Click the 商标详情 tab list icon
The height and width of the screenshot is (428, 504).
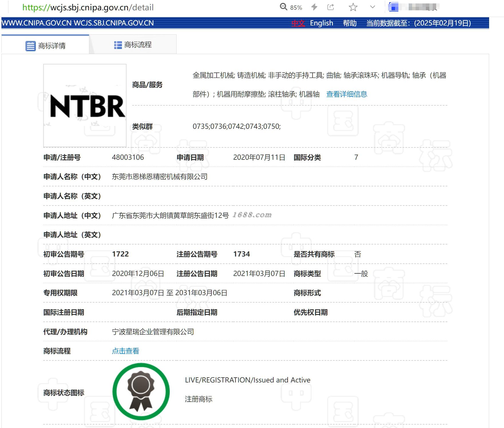click(30, 46)
